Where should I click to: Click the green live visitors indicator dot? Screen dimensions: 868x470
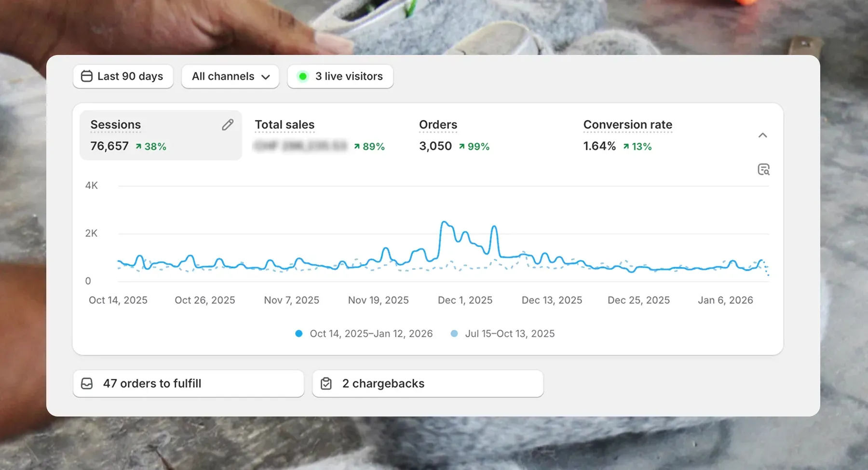[x=303, y=76]
